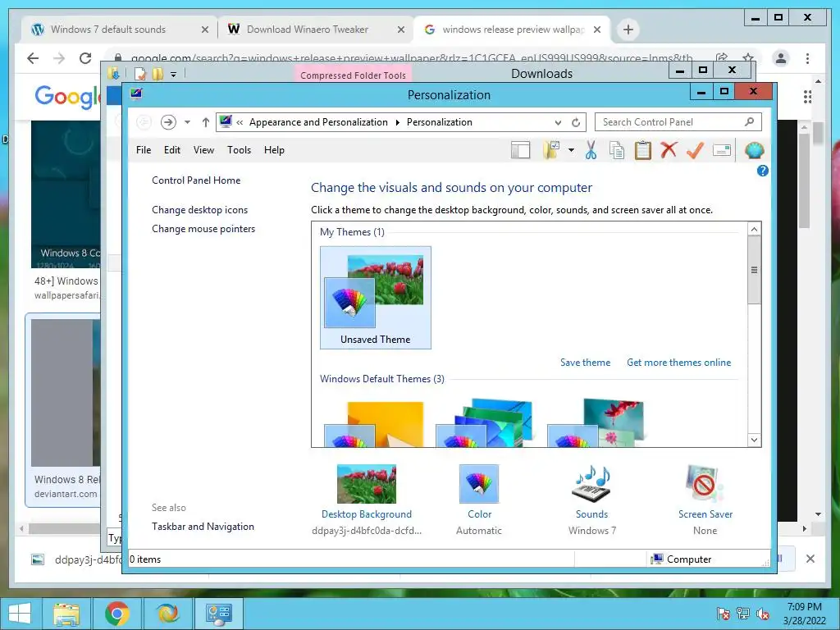Go up one level with Up arrow
This screenshot has width=840, height=630.
point(205,122)
